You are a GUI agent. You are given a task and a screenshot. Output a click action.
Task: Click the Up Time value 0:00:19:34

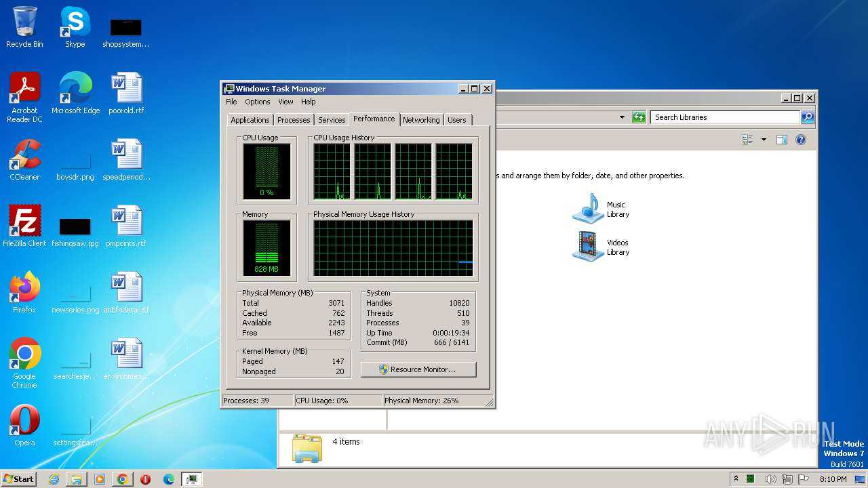click(x=451, y=333)
